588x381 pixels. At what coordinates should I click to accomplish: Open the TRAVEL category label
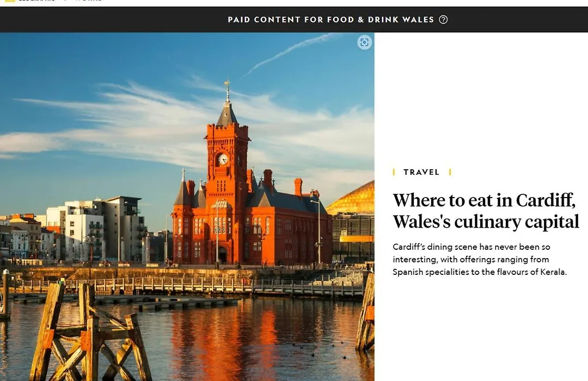point(421,172)
